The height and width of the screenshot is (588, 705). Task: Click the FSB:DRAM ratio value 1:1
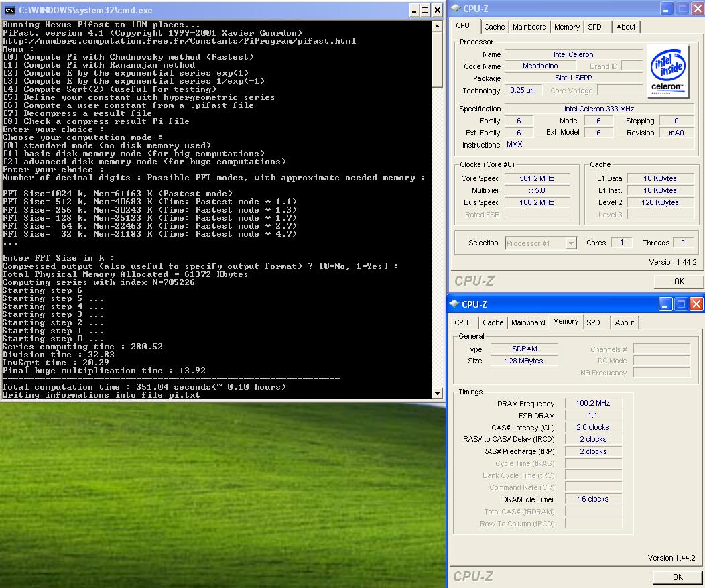pyautogui.click(x=592, y=415)
